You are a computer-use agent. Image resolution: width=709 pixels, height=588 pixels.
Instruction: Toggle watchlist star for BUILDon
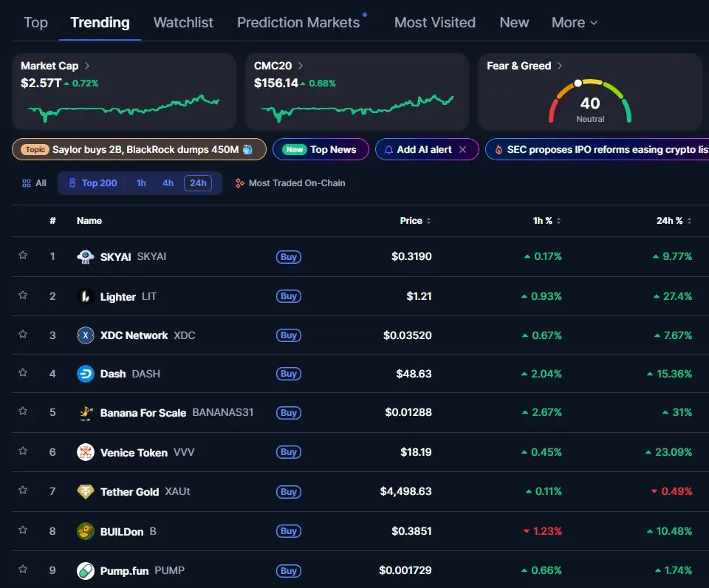coord(23,530)
